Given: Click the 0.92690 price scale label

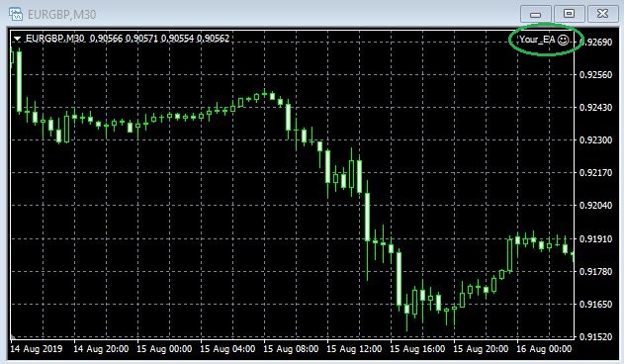Looking at the screenshot, I should [x=595, y=43].
